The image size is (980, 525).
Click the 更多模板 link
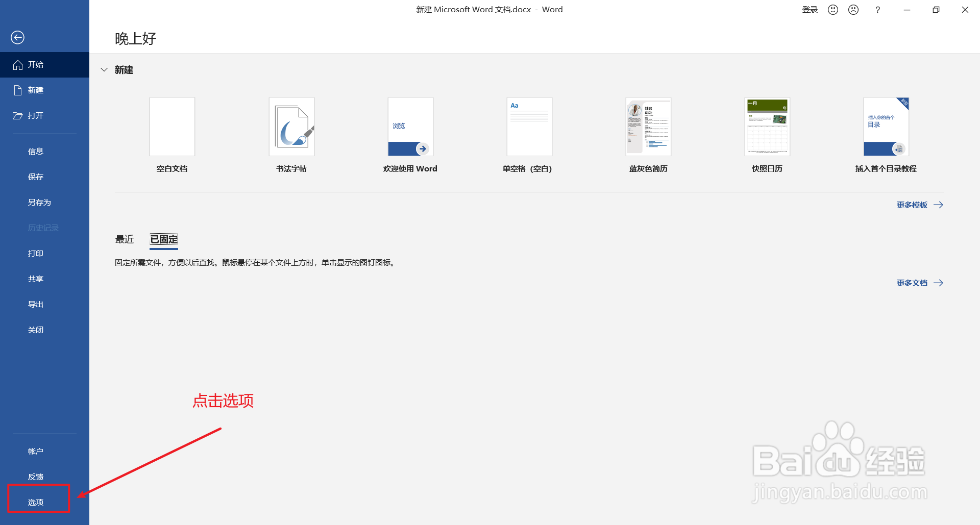(920, 205)
